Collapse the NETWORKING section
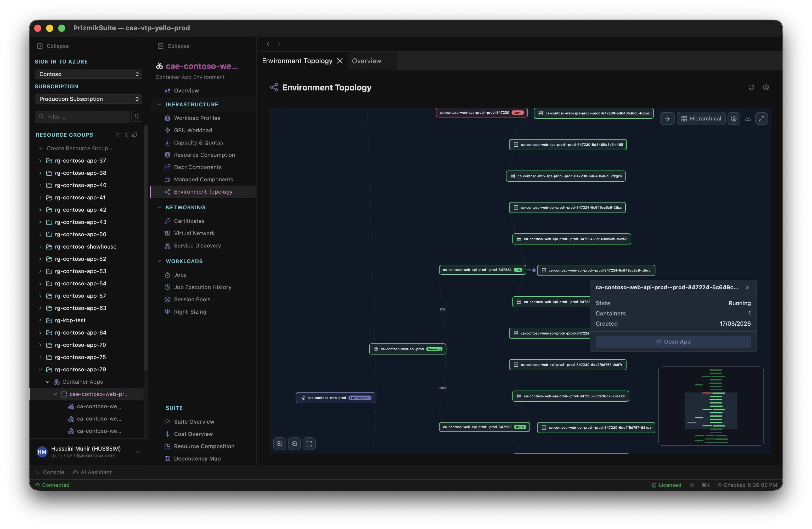 [159, 207]
